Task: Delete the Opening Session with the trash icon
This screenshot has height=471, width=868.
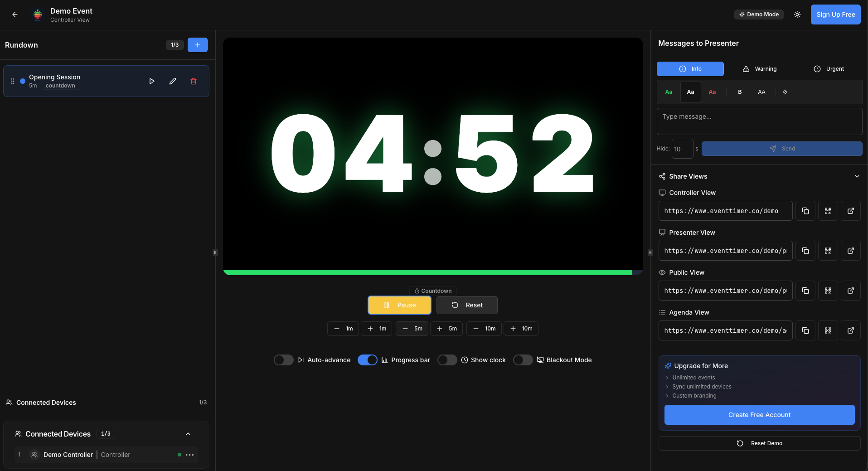Action: (x=194, y=81)
